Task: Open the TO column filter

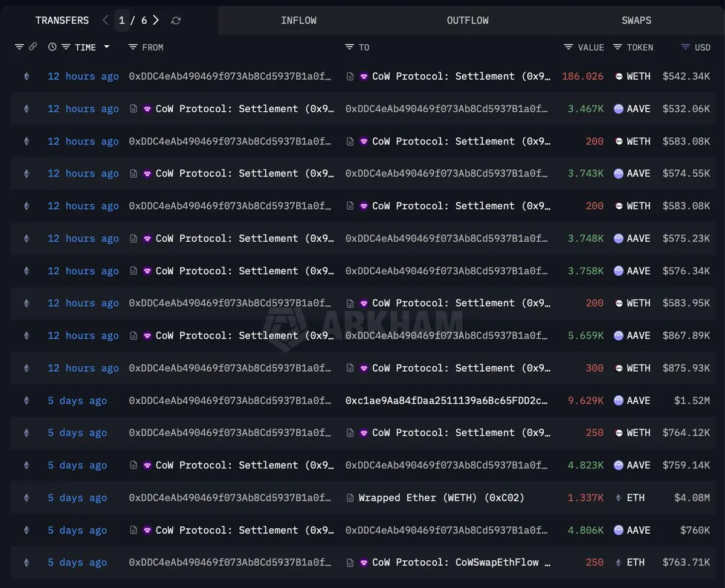Action: [349, 47]
